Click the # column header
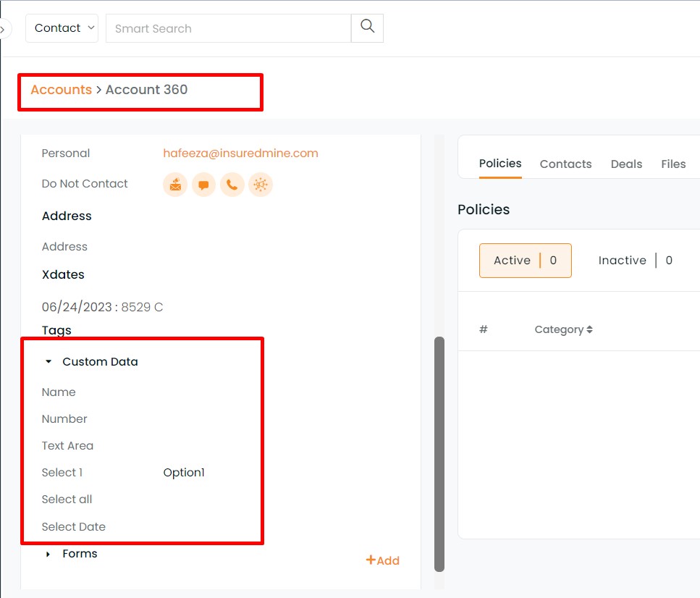 (483, 329)
